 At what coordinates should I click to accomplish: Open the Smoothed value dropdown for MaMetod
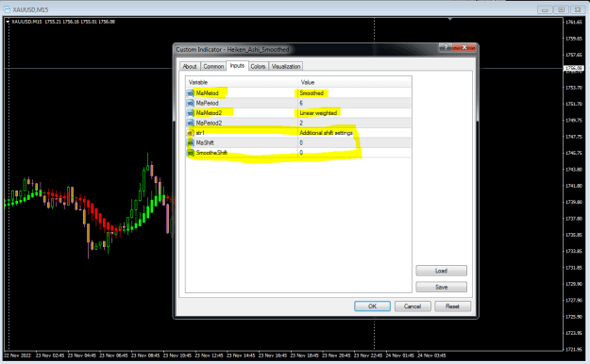(x=354, y=92)
